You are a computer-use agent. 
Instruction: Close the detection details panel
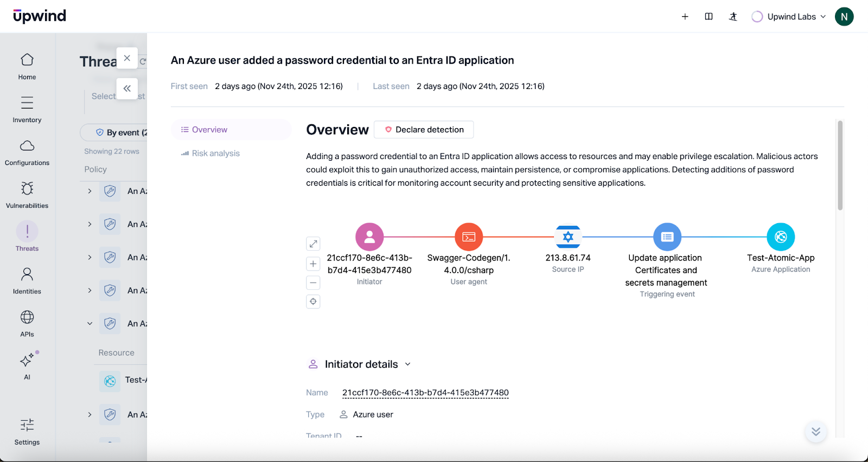127,58
